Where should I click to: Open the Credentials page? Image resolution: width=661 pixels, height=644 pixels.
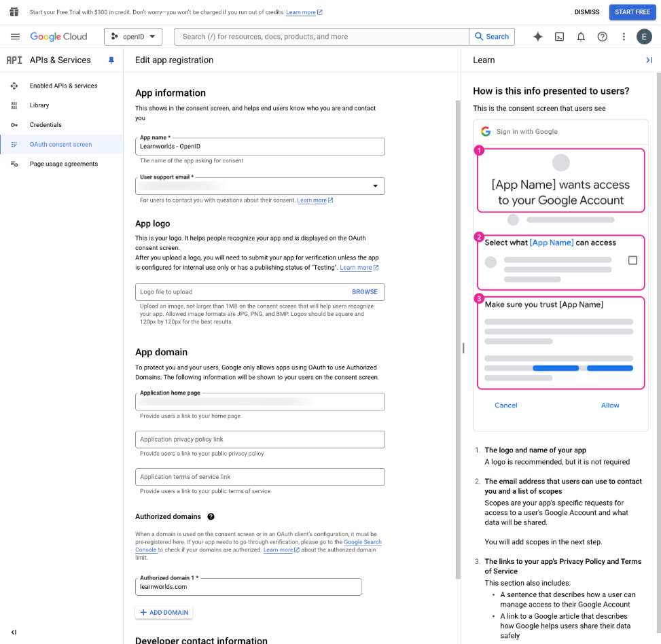click(46, 125)
